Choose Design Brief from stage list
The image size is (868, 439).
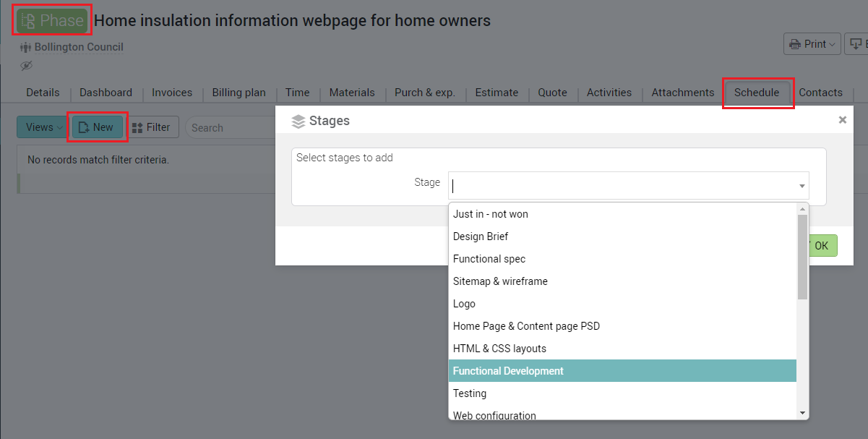click(x=481, y=236)
